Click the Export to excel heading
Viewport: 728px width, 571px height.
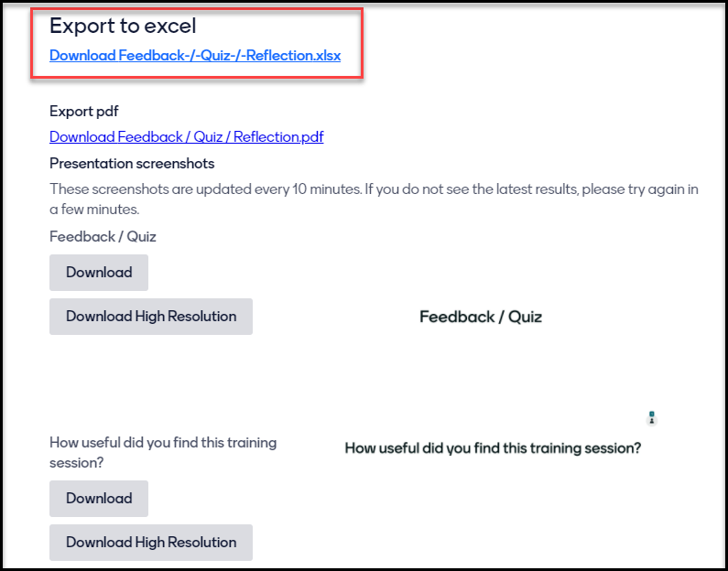123,26
